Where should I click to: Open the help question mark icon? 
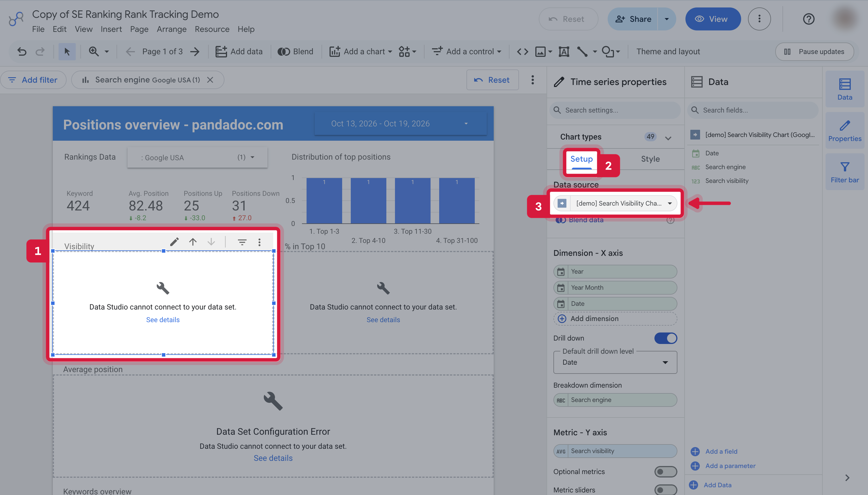[809, 19]
